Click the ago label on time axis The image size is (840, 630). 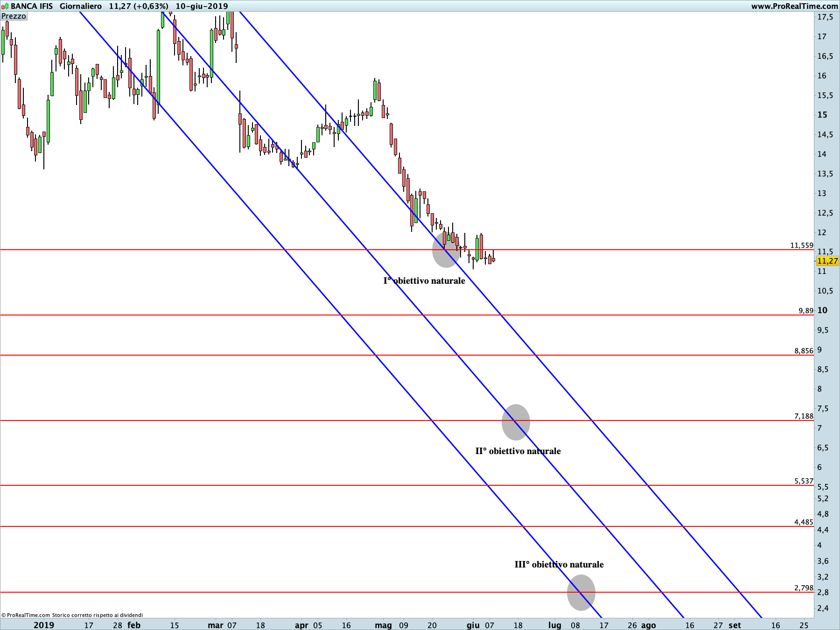tap(648, 625)
